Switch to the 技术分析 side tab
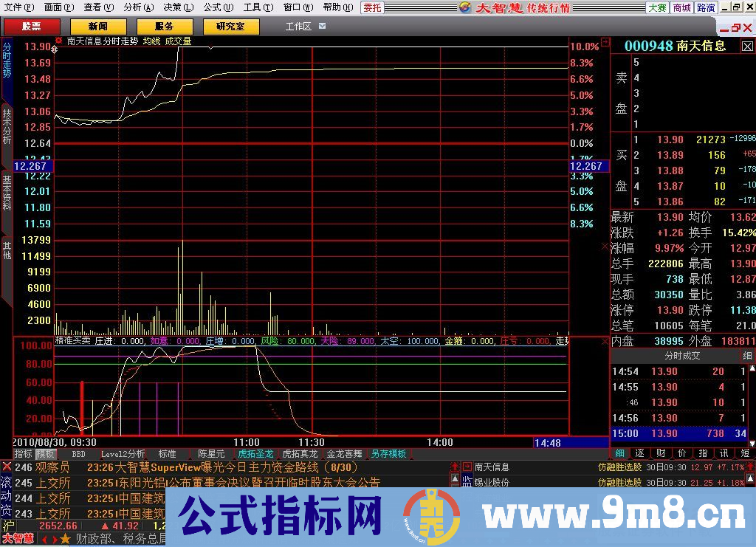 (x=7, y=127)
